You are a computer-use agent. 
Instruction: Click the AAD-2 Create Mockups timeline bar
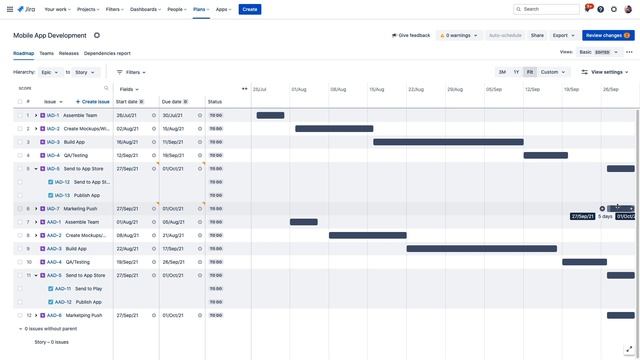367,236
